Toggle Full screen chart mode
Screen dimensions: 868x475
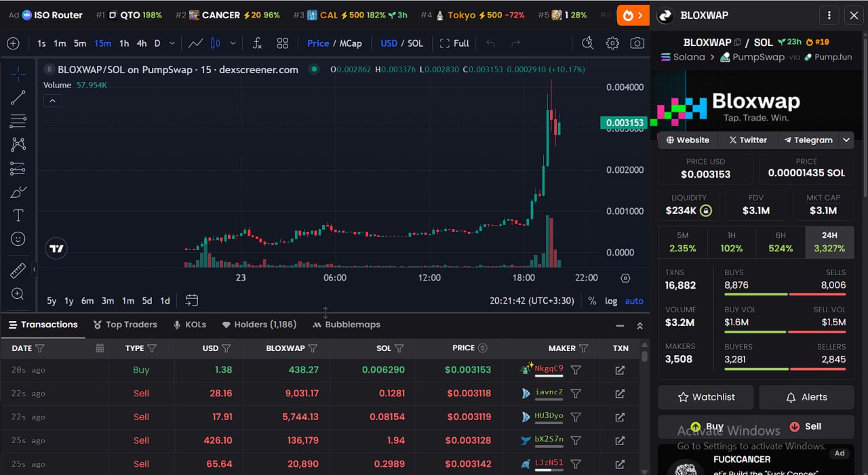tap(454, 43)
